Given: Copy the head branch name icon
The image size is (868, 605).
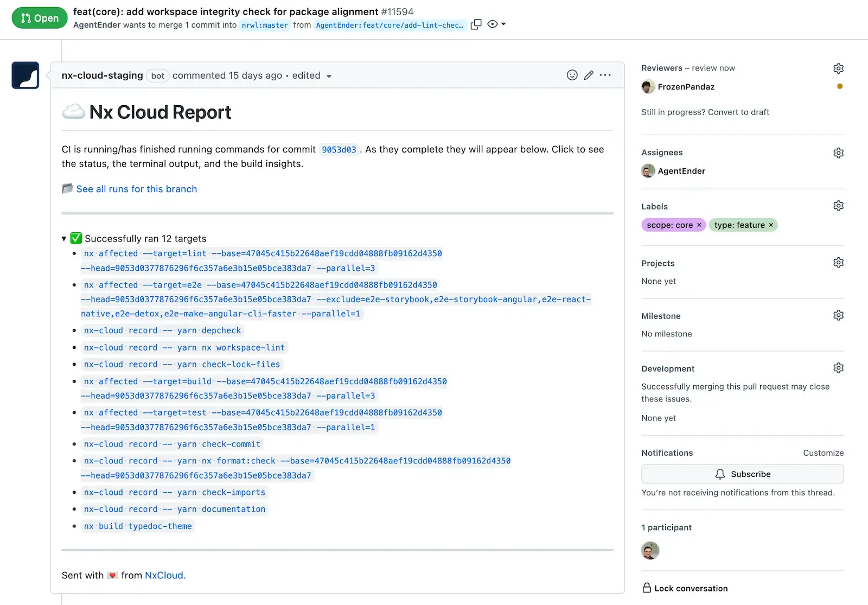Looking at the screenshot, I should tap(476, 24).
